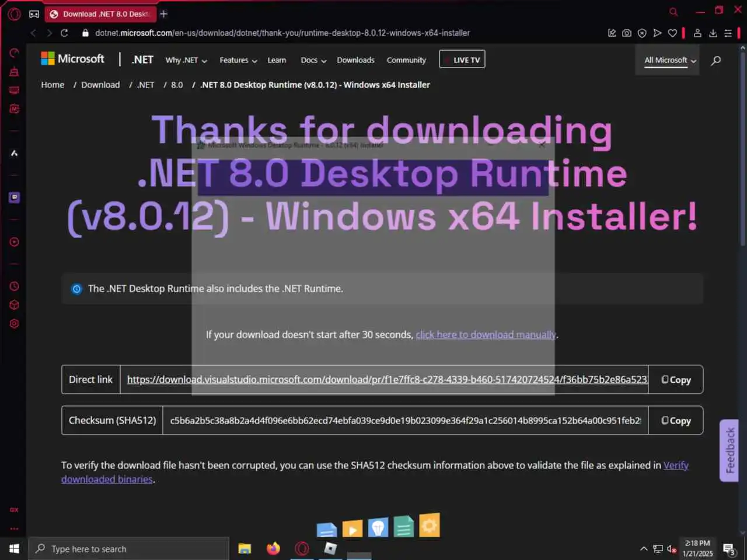
Task: Open History clock icon in sidebar
Action: click(15, 286)
